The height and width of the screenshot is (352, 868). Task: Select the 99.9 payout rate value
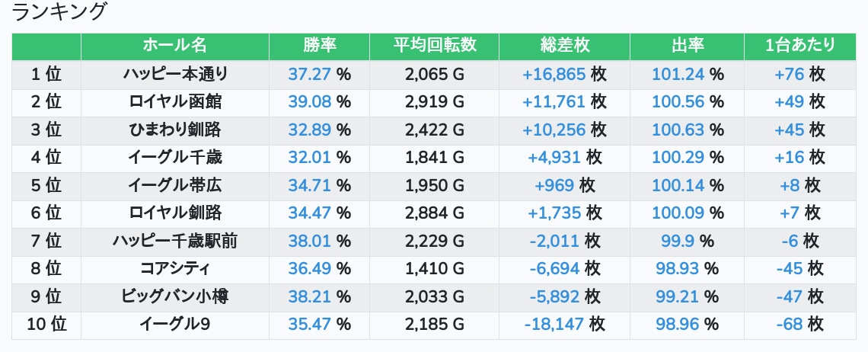(677, 242)
